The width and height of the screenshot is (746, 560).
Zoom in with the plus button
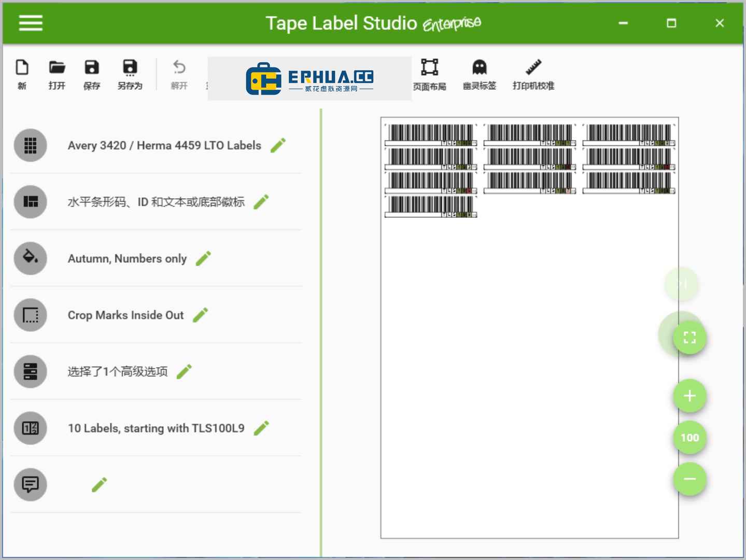689,396
